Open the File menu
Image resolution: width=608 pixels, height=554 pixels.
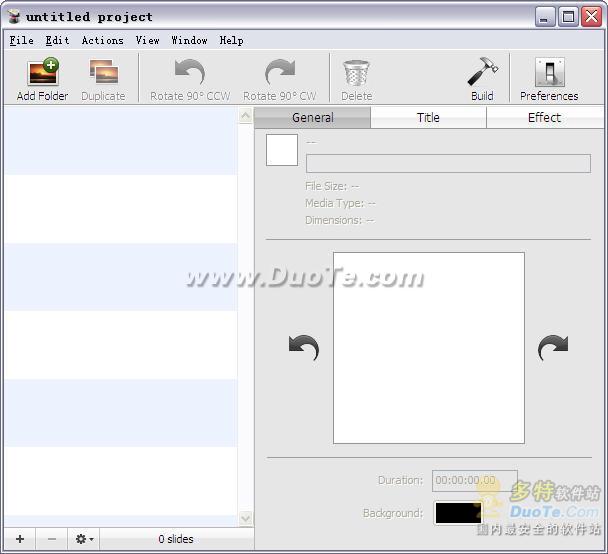[21, 40]
